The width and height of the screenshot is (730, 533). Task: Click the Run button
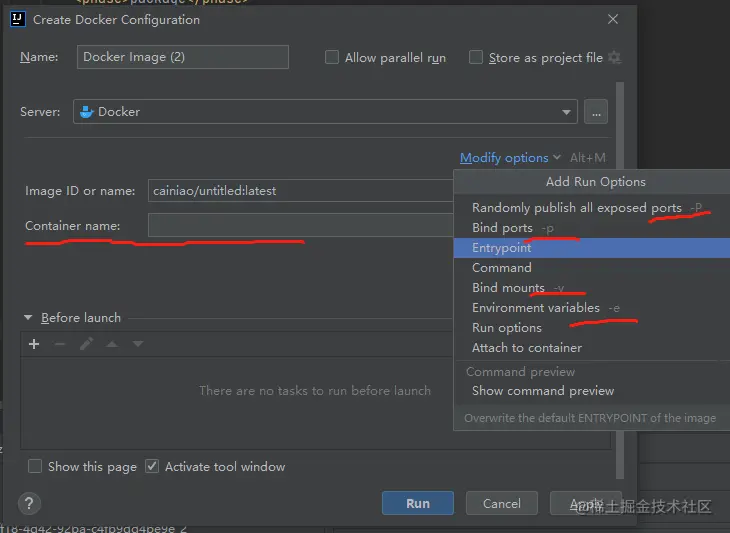(x=418, y=503)
